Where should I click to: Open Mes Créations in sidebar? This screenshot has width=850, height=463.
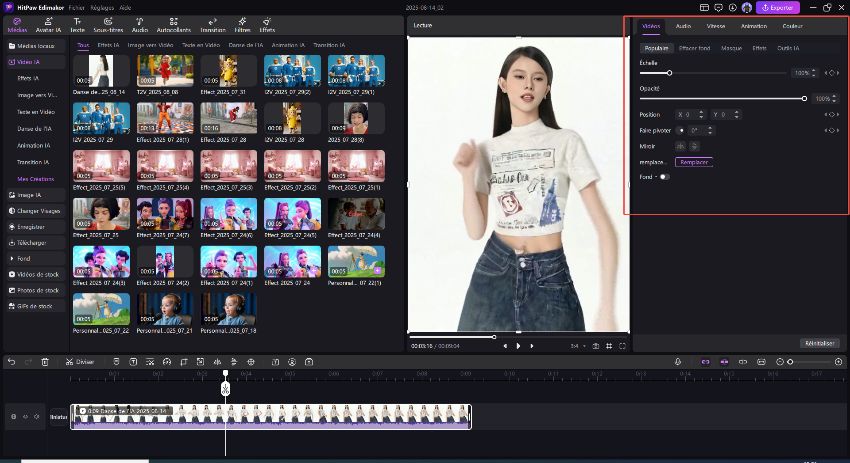coord(36,179)
